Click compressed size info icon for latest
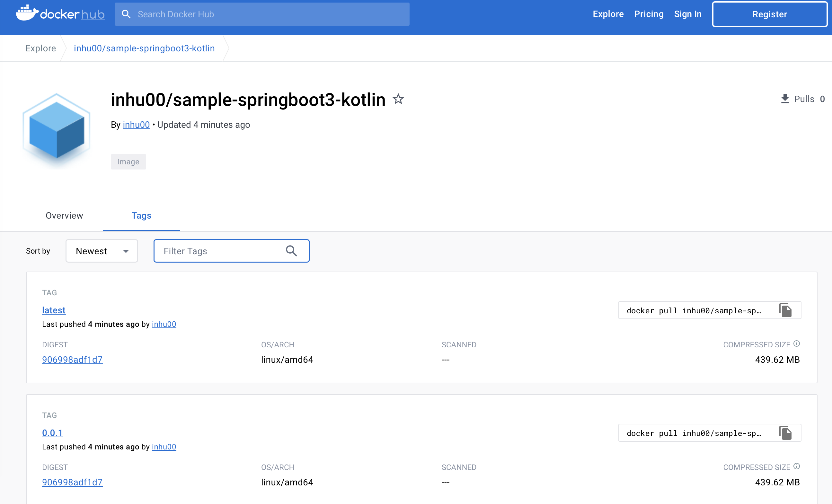 coord(797,344)
